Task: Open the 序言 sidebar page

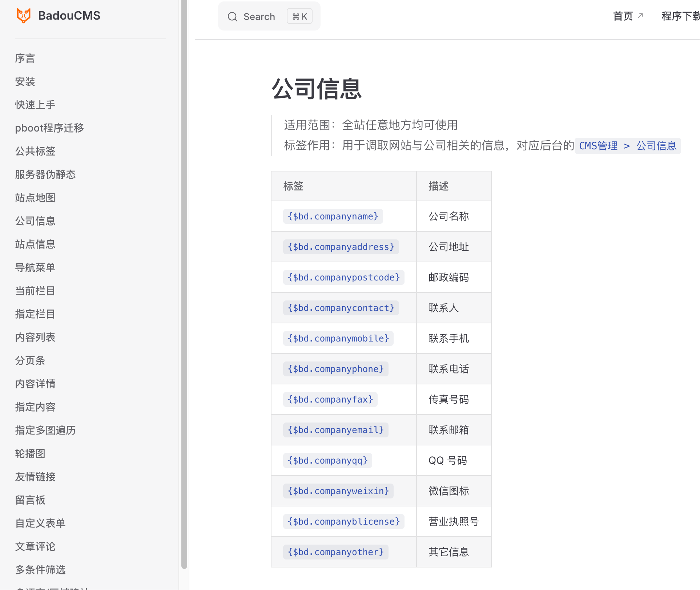Action: coord(25,58)
